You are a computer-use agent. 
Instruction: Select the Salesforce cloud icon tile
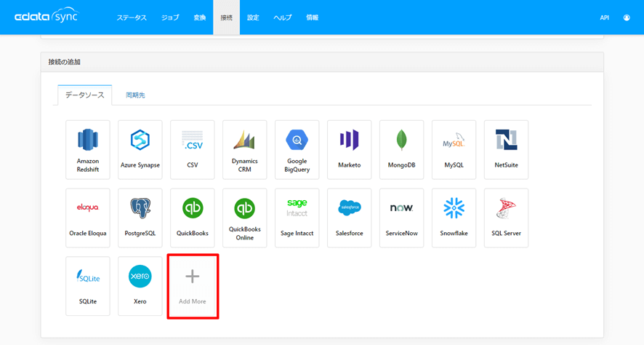349,218
